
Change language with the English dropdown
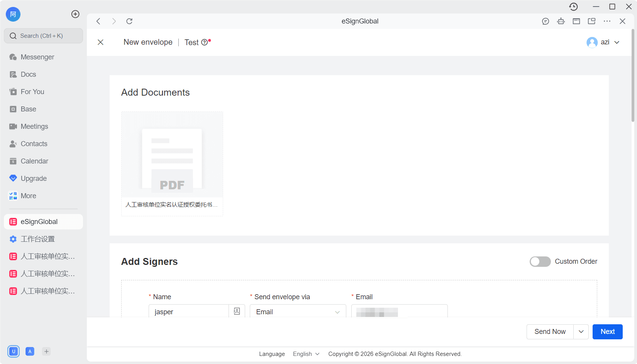(306, 354)
